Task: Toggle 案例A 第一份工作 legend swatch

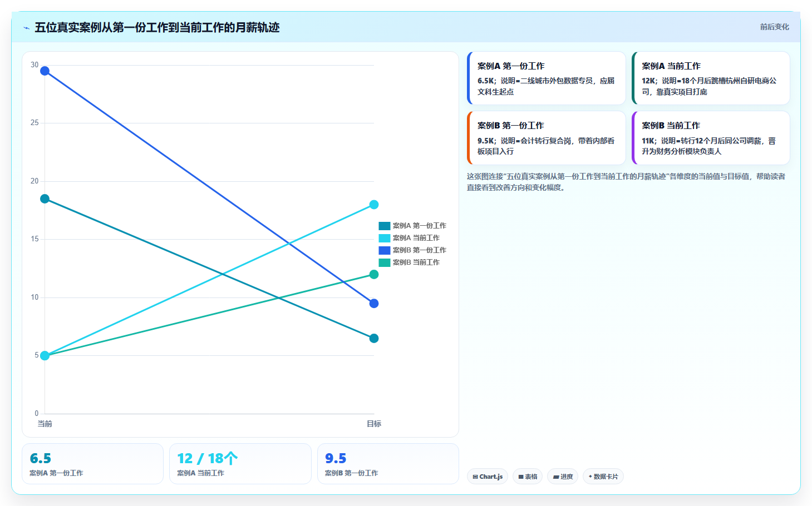Action: 385,226
